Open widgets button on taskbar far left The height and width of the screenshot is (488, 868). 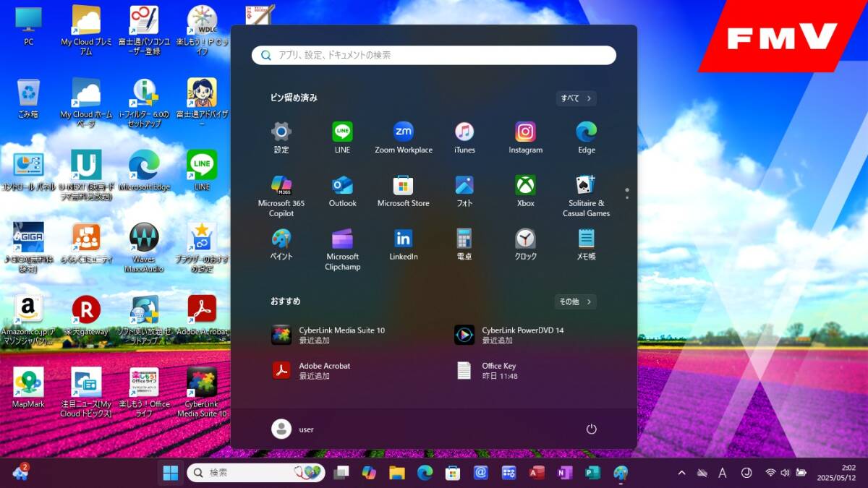click(20, 473)
